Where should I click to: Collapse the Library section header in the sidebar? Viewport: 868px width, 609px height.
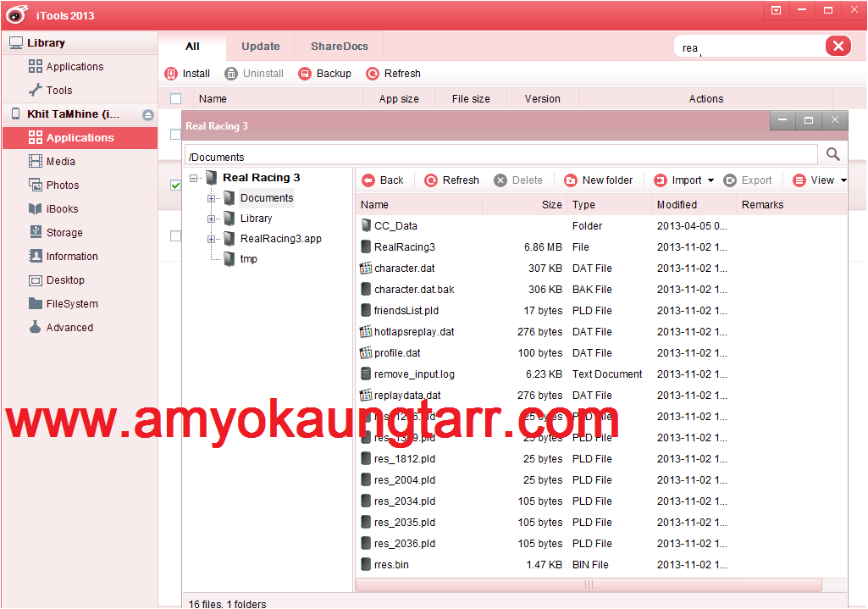click(x=80, y=43)
